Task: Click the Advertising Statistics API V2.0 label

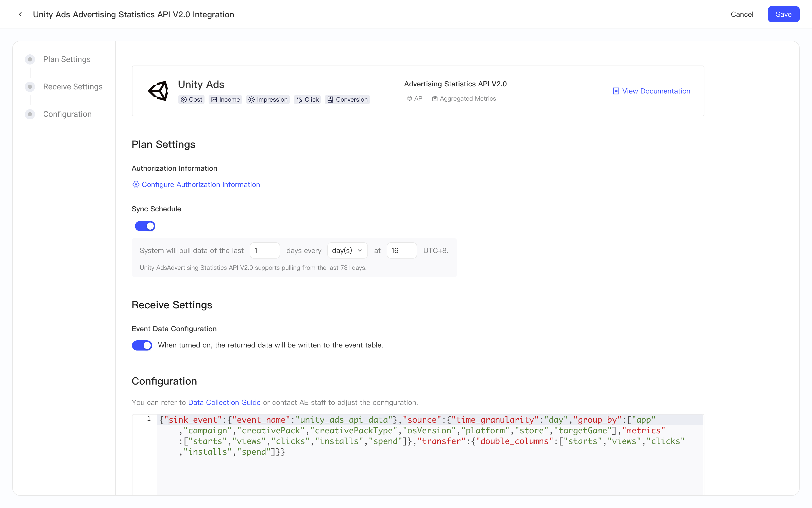Action: pyautogui.click(x=455, y=84)
